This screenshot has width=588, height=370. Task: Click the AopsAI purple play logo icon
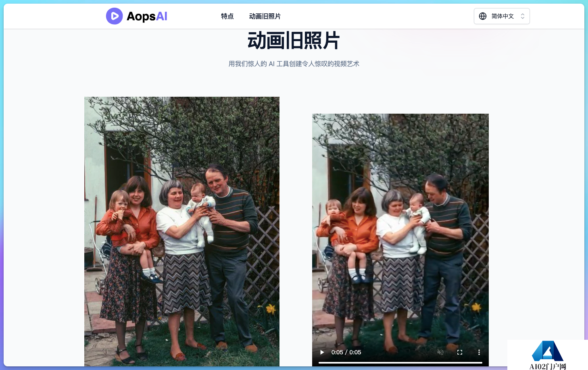pyautogui.click(x=115, y=16)
